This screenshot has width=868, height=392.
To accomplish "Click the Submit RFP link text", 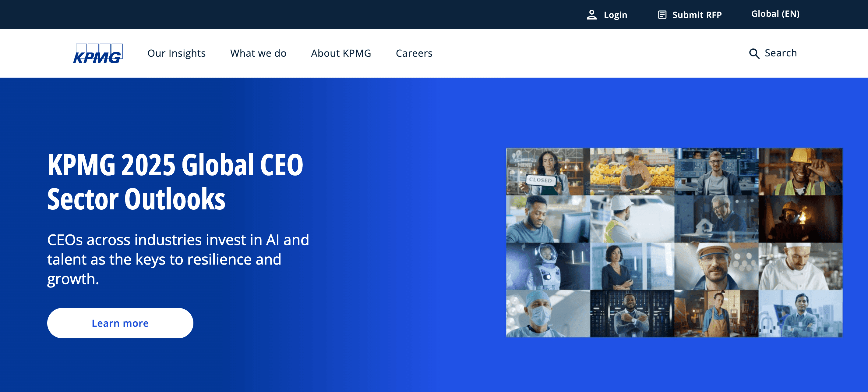I will (697, 15).
